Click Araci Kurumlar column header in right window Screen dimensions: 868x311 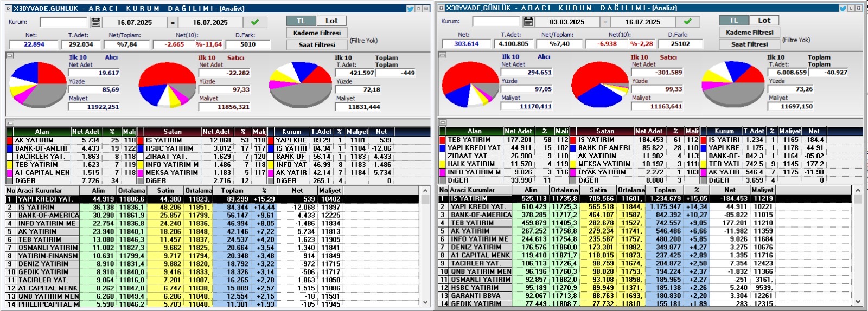point(480,190)
